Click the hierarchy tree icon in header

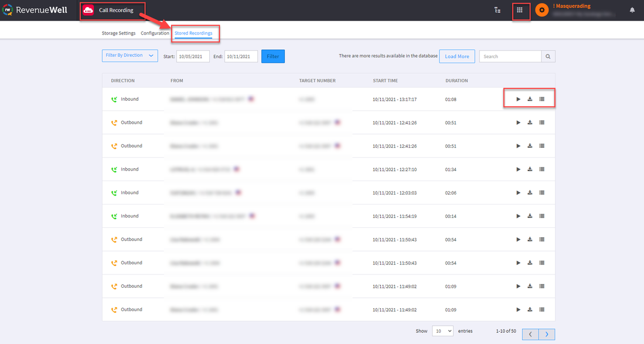click(498, 10)
